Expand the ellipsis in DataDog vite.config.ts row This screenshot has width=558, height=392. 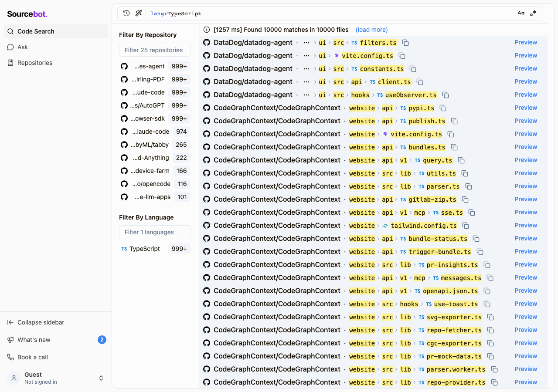(x=306, y=56)
